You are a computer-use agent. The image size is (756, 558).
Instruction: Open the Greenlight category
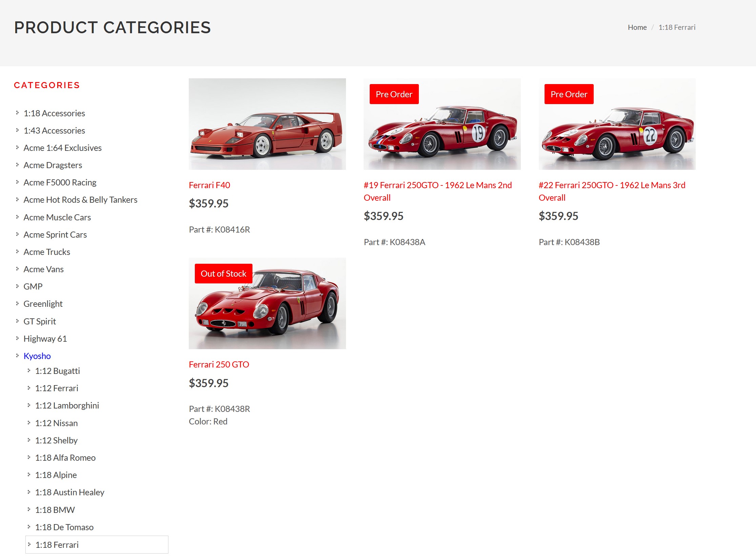pyautogui.click(x=43, y=304)
